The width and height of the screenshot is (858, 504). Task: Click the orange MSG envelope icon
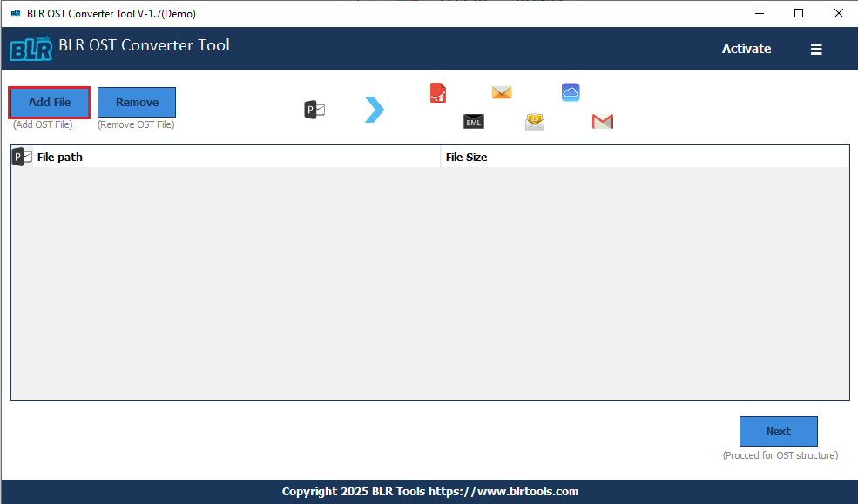(501, 91)
